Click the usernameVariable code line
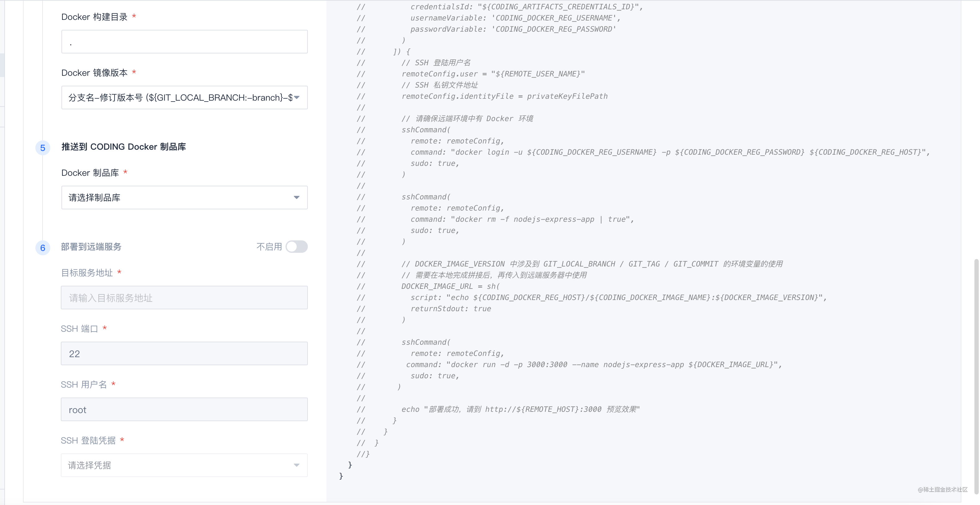This screenshot has width=980, height=505. pyautogui.click(x=515, y=18)
